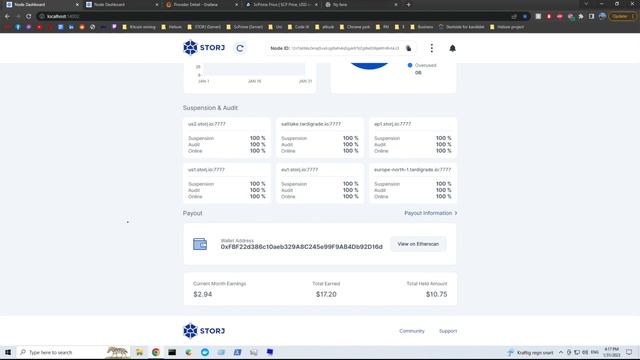
Task: Open File Explorer from the taskbar
Action: coord(139,352)
